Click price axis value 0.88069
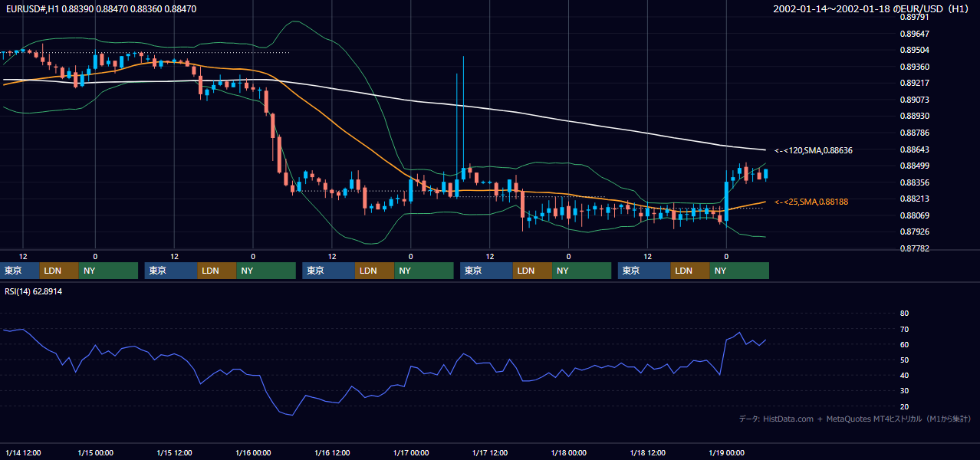The width and height of the screenshot is (980, 460). pos(913,215)
